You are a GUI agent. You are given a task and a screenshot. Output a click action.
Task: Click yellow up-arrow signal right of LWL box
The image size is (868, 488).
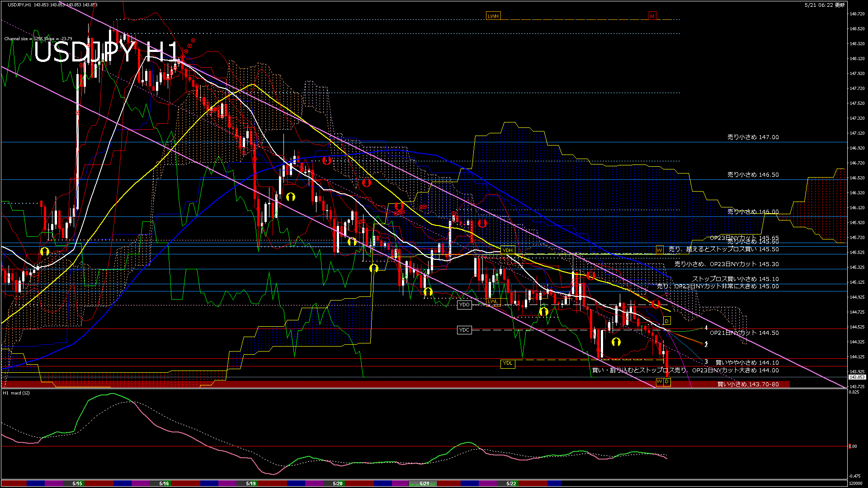point(544,312)
